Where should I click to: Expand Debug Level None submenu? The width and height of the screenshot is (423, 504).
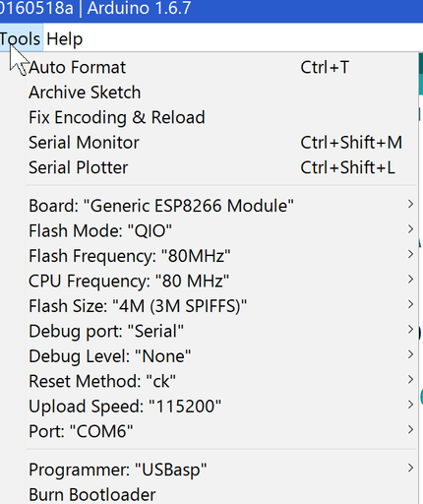coord(221,356)
